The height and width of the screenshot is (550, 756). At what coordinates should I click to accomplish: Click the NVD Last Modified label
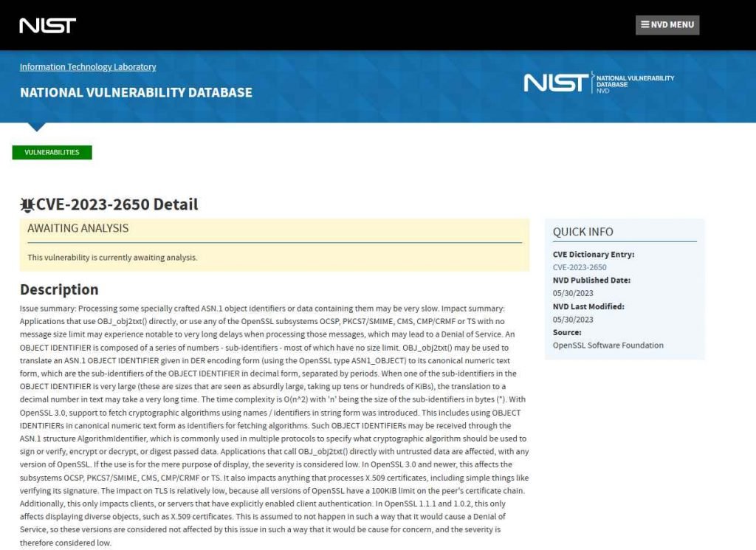[588, 306]
